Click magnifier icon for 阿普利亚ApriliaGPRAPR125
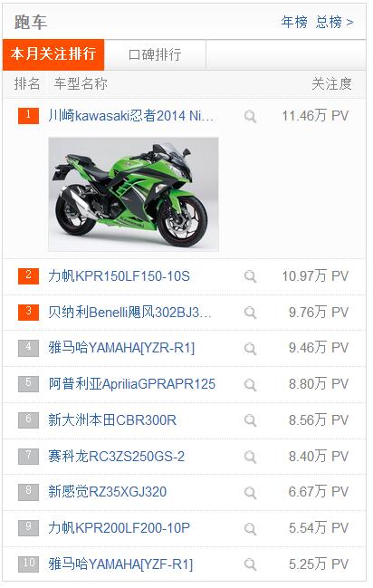Viewport: 373px width, 588px height. click(x=250, y=385)
